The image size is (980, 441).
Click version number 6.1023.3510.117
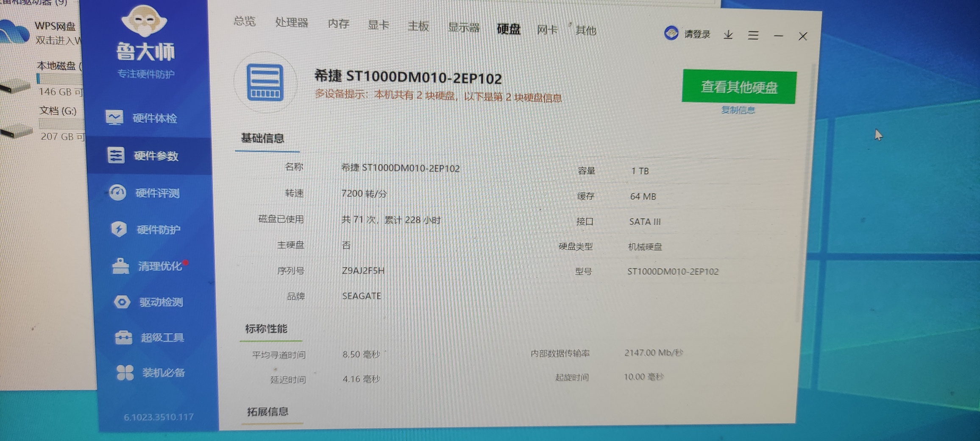tap(159, 417)
